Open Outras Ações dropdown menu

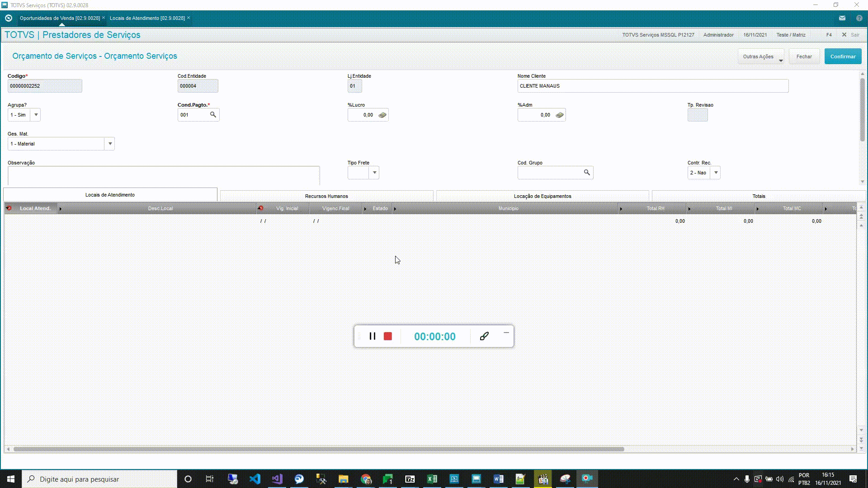(x=761, y=56)
